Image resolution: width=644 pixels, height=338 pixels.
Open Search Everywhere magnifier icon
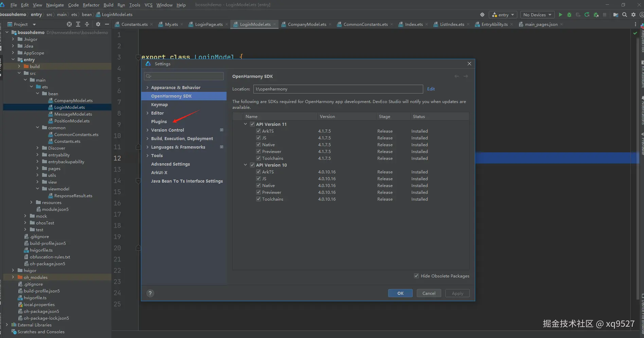coord(625,15)
